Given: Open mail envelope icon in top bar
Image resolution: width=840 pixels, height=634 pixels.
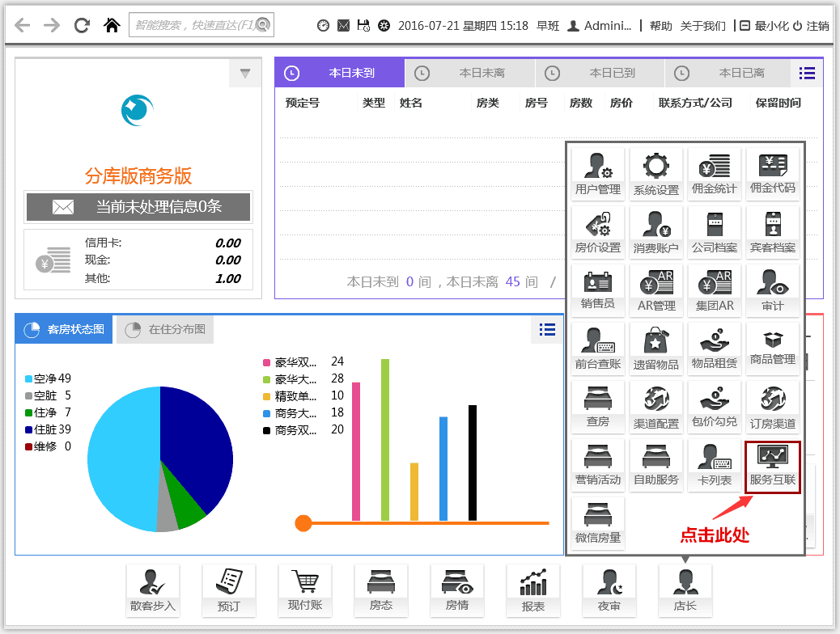Looking at the screenshot, I should (343, 26).
